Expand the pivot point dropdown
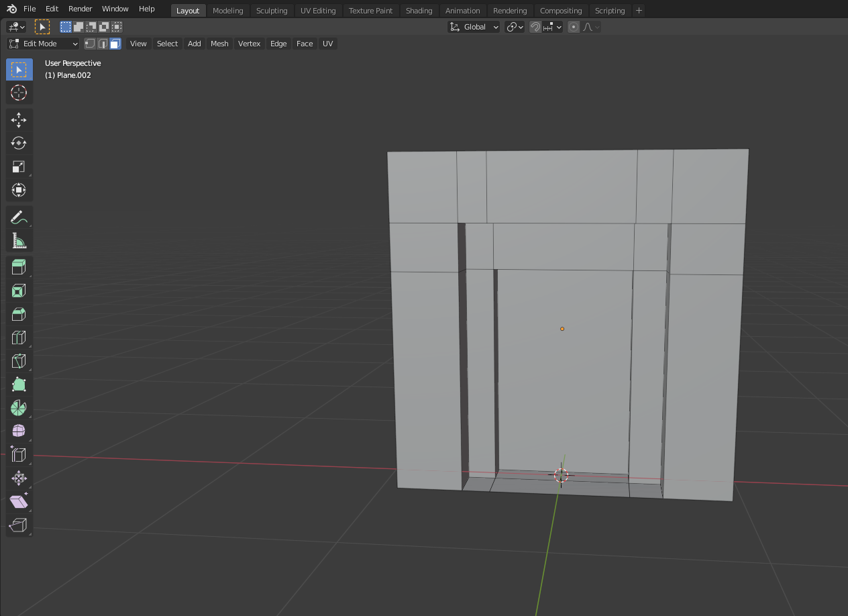This screenshot has height=616, width=848. [515, 27]
